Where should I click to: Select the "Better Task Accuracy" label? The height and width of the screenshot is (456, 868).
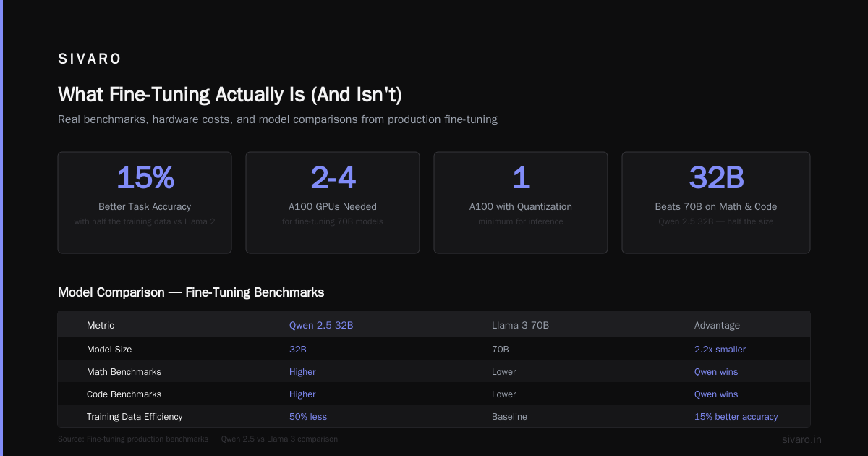(145, 206)
